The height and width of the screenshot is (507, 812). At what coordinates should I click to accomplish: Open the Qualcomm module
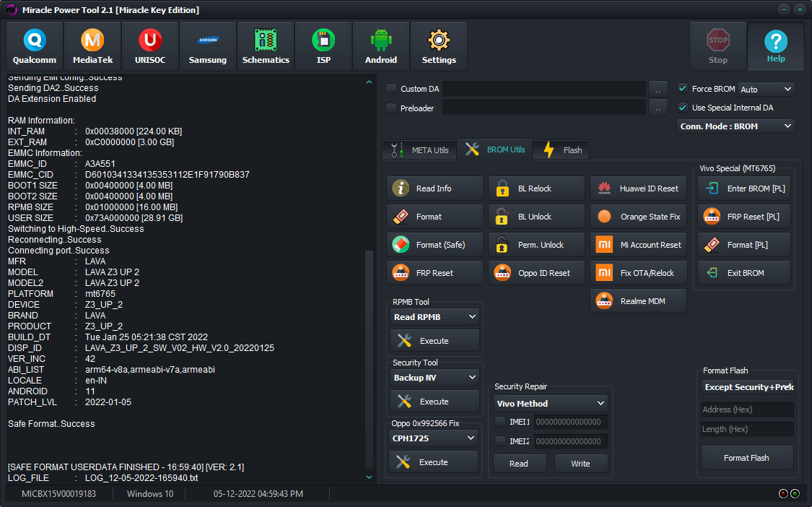point(35,47)
